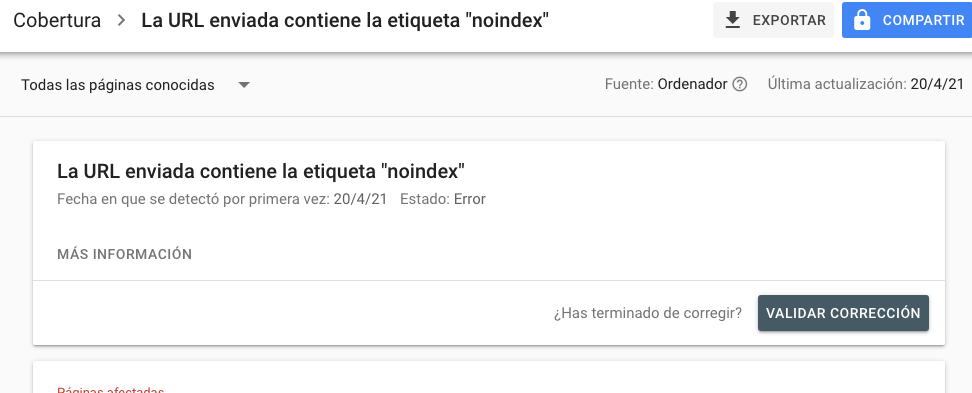This screenshot has width=972, height=393.
Task: Open the Todas las páginas conocidas filter
Action: click(x=136, y=85)
